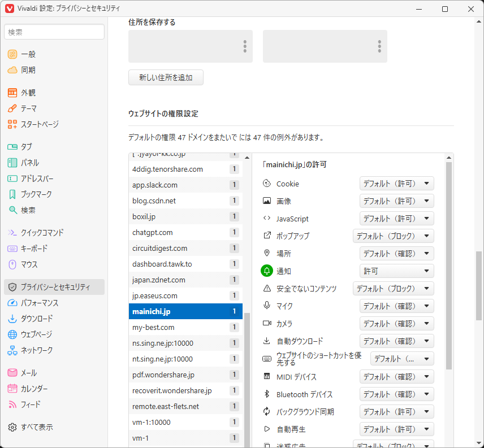
Task: Go to the ネットワーク settings section
Action: tap(54, 350)
